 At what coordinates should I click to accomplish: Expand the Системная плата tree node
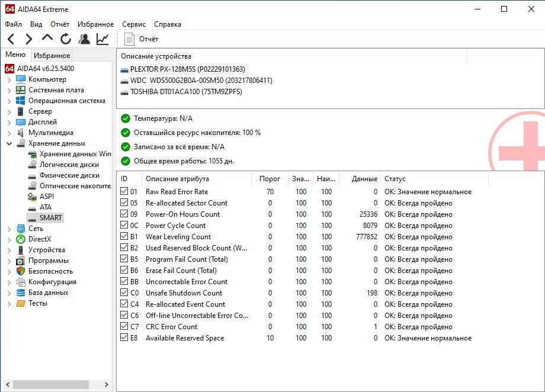pyautogui.click(x=9, y=91)
